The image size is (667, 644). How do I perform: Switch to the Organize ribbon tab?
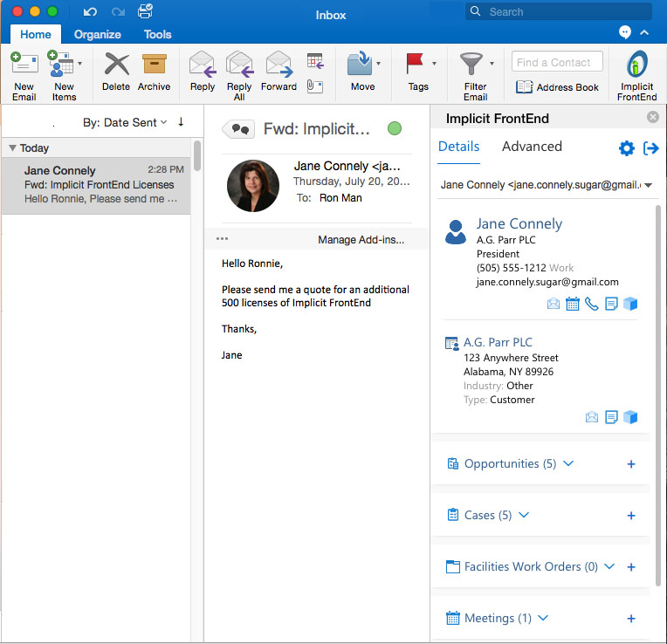pyautogui.click(x=97, y=35)
